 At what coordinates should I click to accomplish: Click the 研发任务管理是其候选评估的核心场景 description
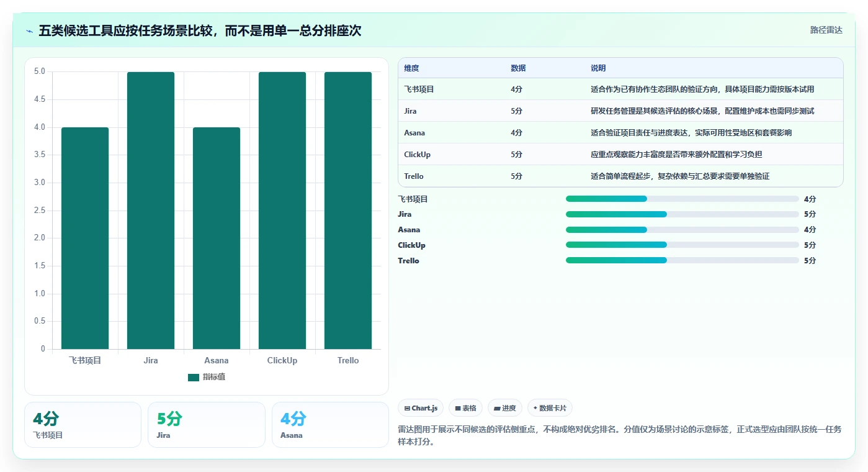point(702,111)
